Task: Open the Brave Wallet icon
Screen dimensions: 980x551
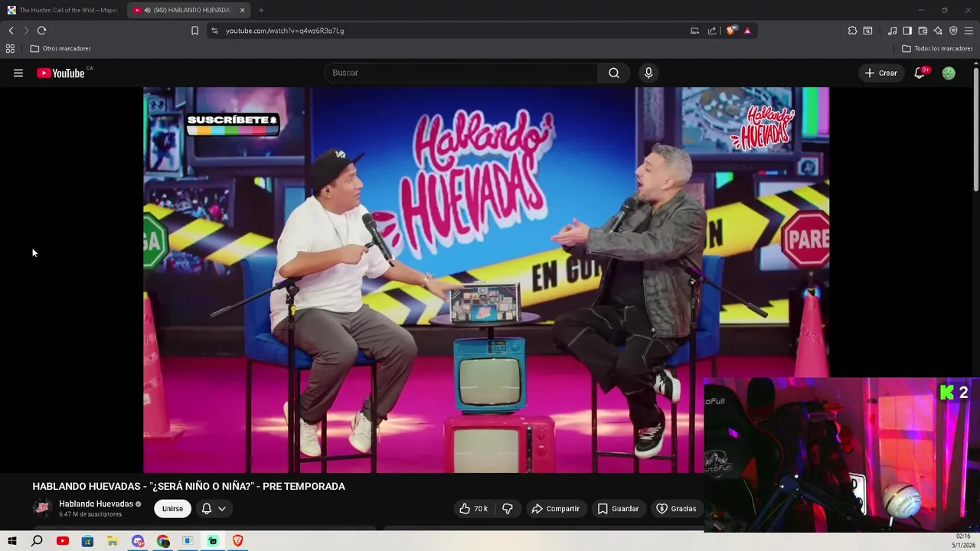Action: pos(923,31)
